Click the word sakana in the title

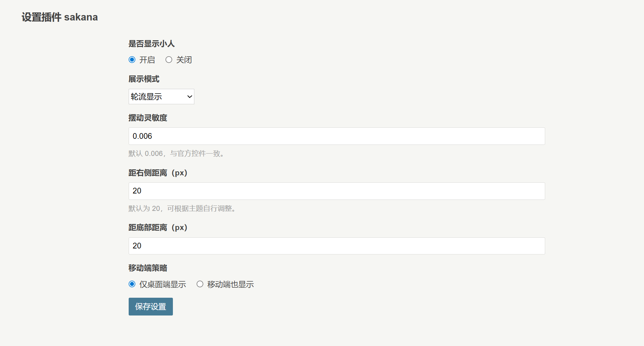[81, 17]
